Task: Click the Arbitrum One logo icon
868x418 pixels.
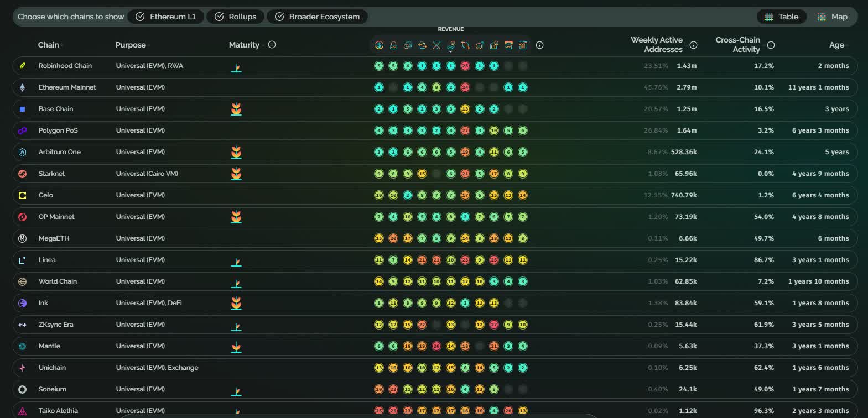Action: click(x=23, y=152)
